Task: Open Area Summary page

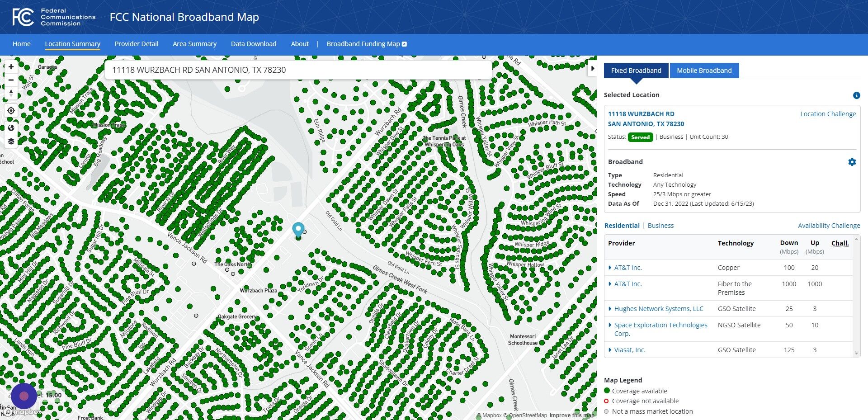Action: click(x=194, y=44)
